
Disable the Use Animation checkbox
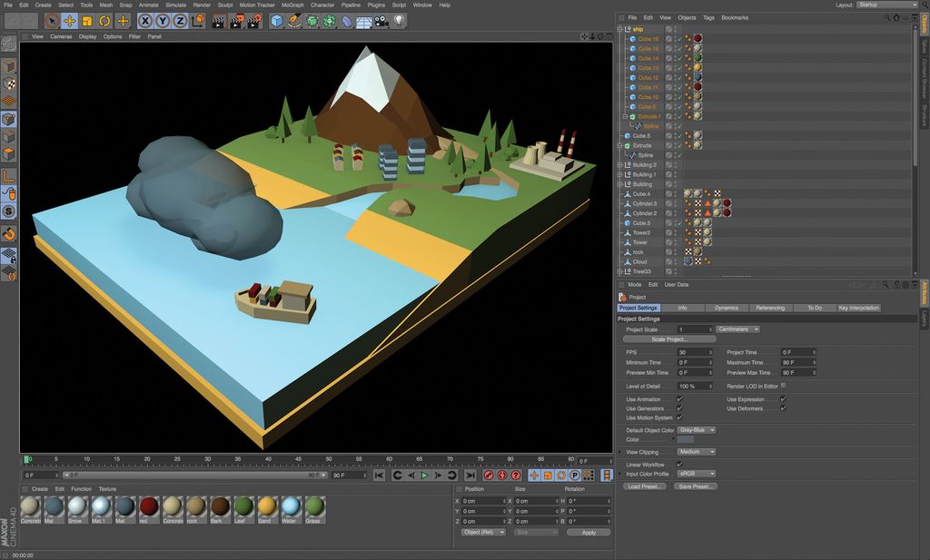click(679, 399)
